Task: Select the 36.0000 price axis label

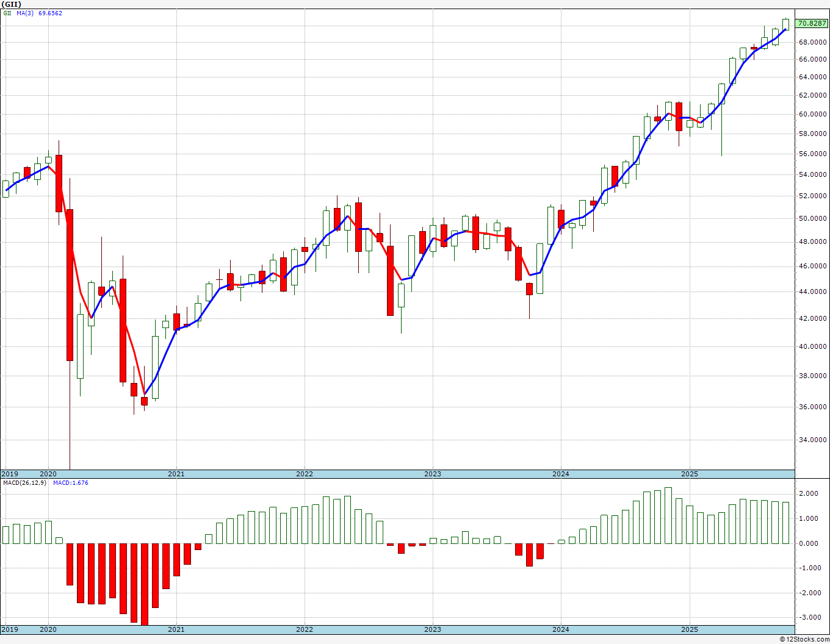Action: (813, 407)
